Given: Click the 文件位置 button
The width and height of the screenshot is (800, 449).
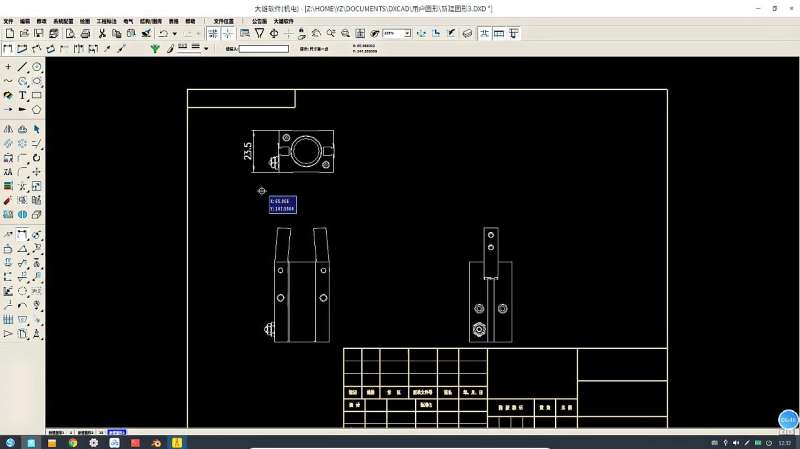Looking at the screenshot, I should [x=223, y=20].
